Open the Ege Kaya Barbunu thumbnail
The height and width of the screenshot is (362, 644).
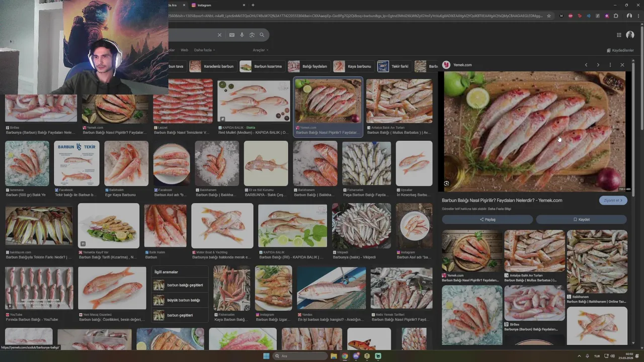(x=126, y=163)
